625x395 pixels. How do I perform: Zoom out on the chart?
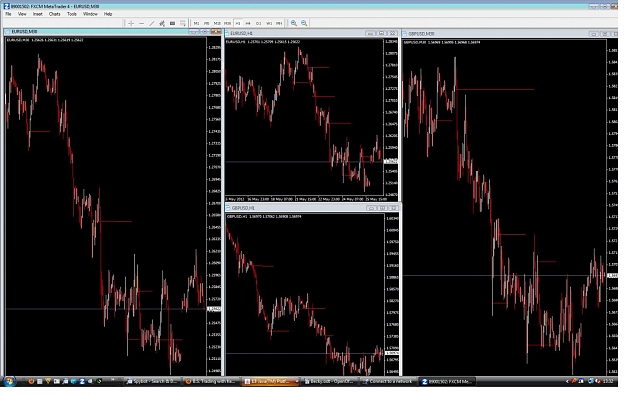(x=304, y=23)
